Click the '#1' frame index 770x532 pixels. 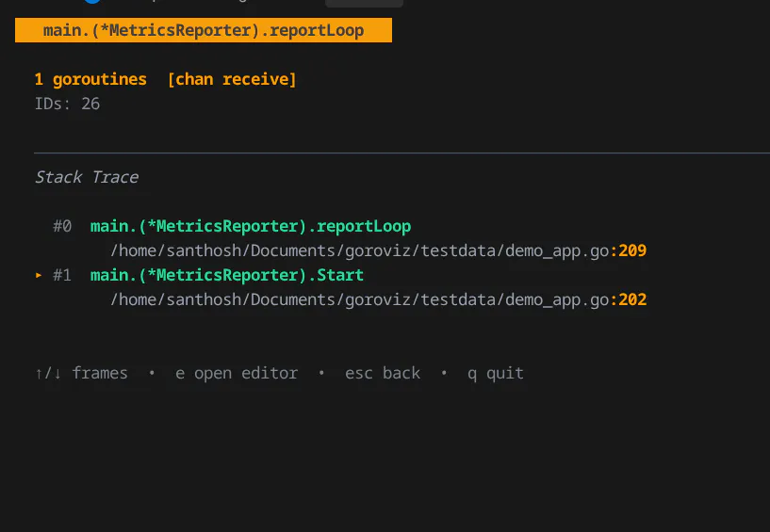(62, 275)
